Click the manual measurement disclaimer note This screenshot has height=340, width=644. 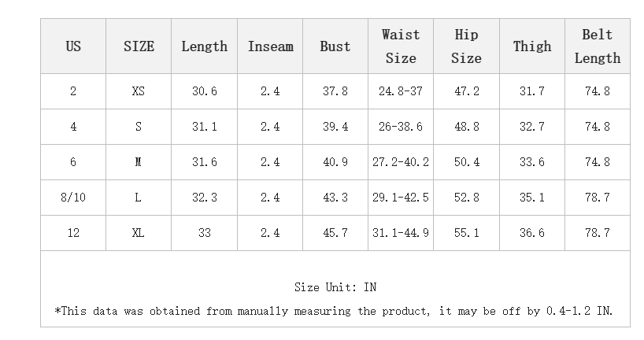coord(334,311)
